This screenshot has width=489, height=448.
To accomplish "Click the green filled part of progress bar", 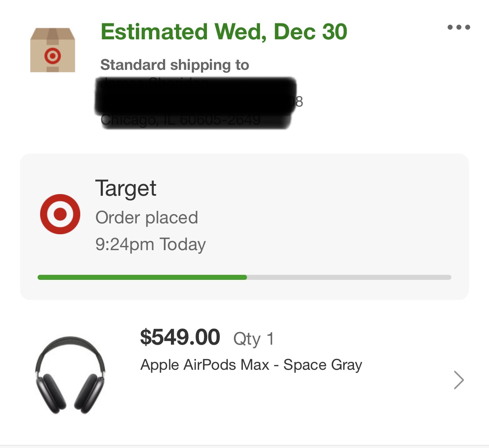I will pyautogui.click(x=142, y=277).
